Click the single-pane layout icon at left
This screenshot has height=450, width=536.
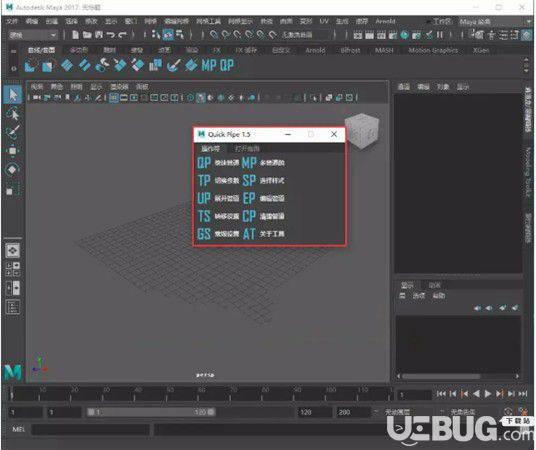(x=13, y=251)
